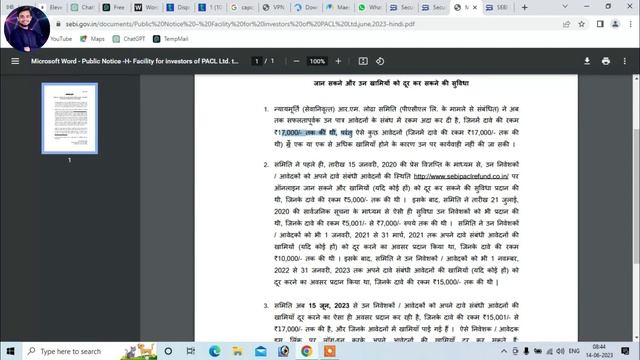Switch to the Free tab
Image resolution: width=640 pixels, height=360 pixels.
click(x=114, y=7)
